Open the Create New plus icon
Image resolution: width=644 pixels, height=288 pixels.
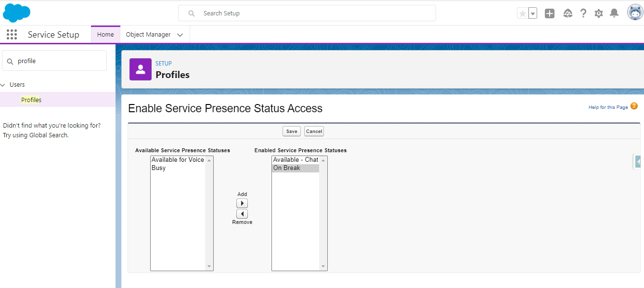click(x=549, y=13)
